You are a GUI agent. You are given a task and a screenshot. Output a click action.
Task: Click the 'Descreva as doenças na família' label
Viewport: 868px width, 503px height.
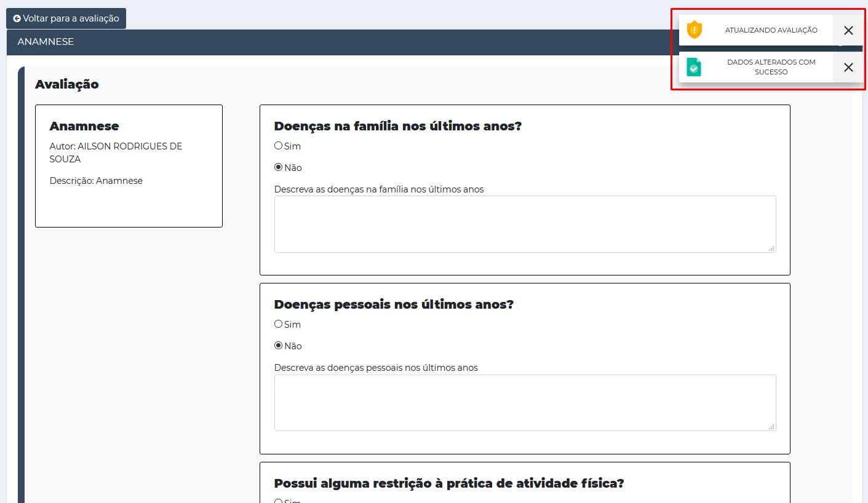[379, 189]
